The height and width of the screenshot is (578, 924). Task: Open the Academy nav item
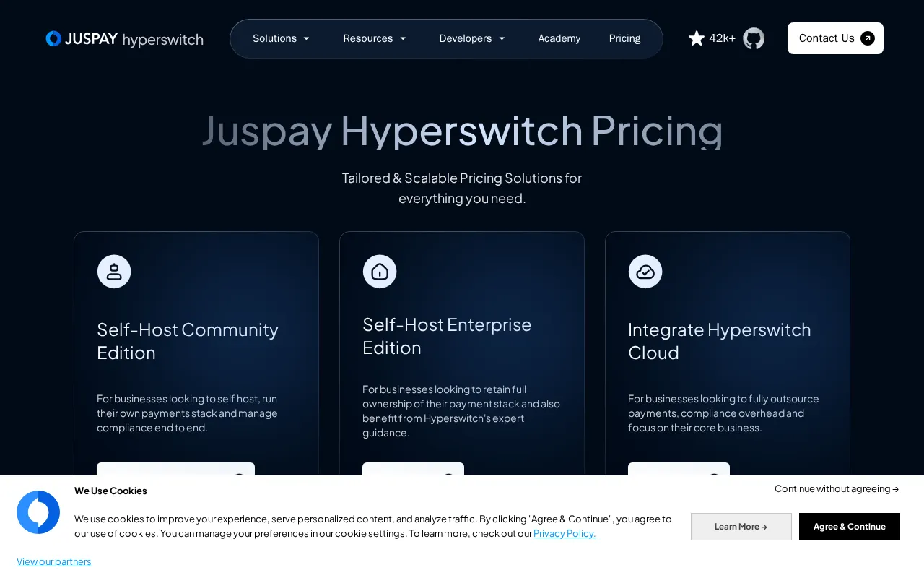(x=559, y=38)
